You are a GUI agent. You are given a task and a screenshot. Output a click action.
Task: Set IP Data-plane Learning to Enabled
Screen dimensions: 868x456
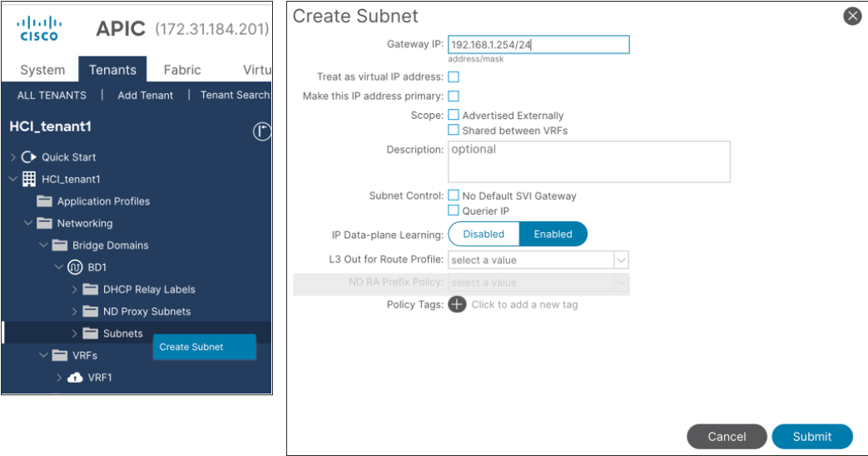[553, 234]
